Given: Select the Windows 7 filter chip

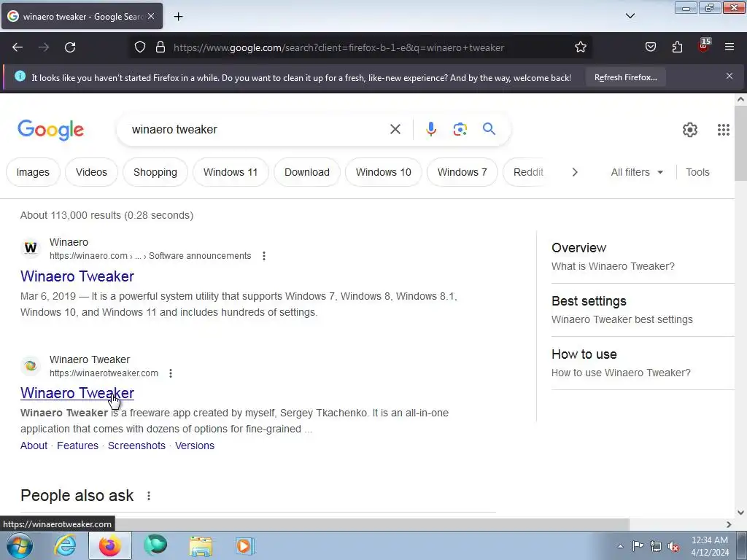Looking at the screenshot, I should (462, 172).
